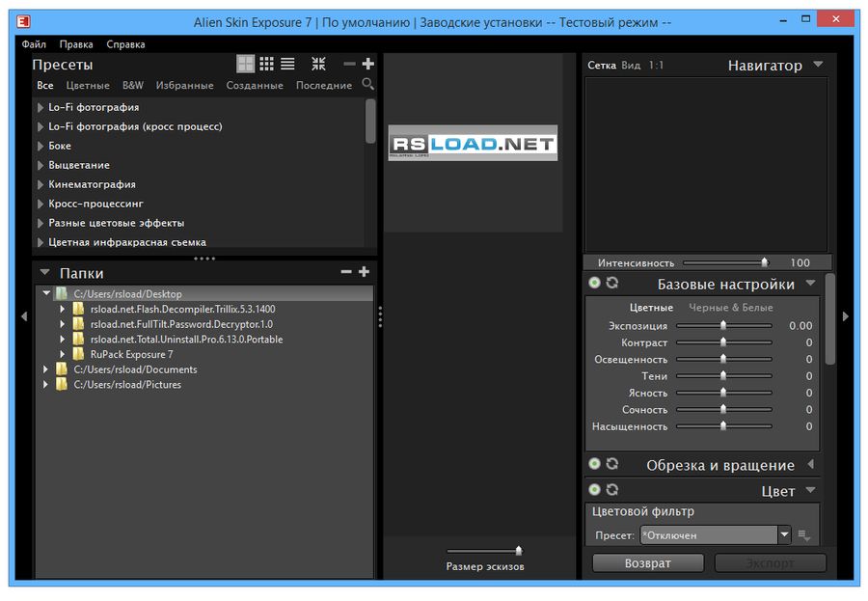Adjust Контраст slider
The image size is (868, 601).
(x=723, y=342)
